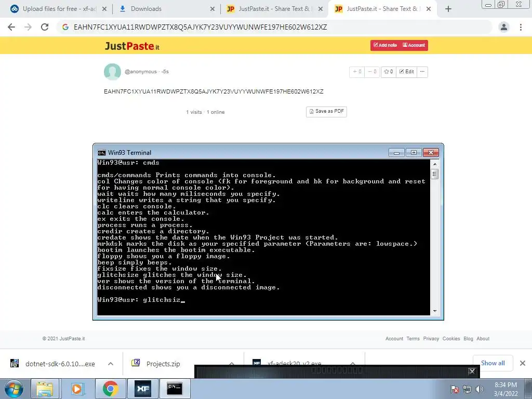This screenshot has width=532, height=399.
Task: Click the pasted code text in note
Action: [x=214, y=91]
